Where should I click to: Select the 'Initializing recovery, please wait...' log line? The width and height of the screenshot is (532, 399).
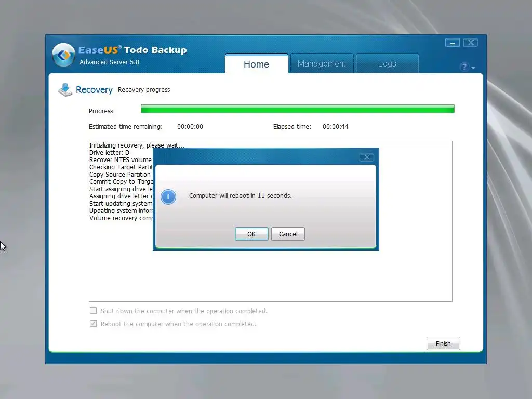pyautogui.click(x=137, y=145)
